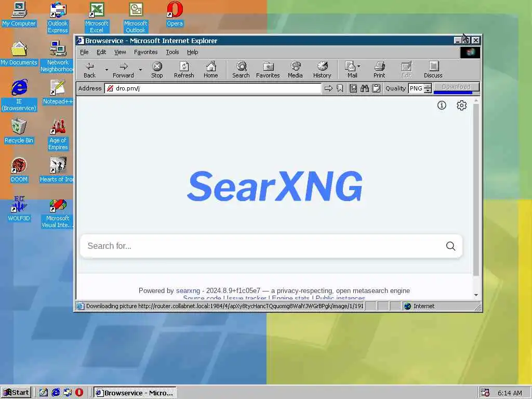Select the Age of Empires desktop shortcut

click(x=58, y=135)
